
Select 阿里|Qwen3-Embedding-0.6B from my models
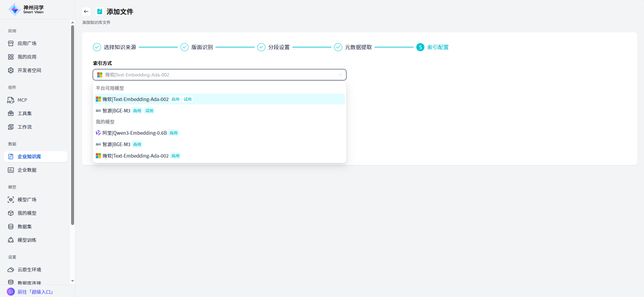(x=134, y=133)
